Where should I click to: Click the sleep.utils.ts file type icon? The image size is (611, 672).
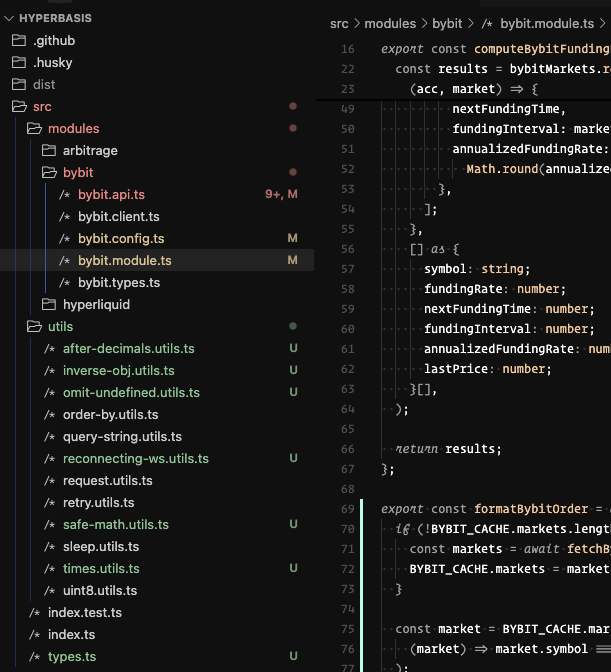(x=50, y=546)
